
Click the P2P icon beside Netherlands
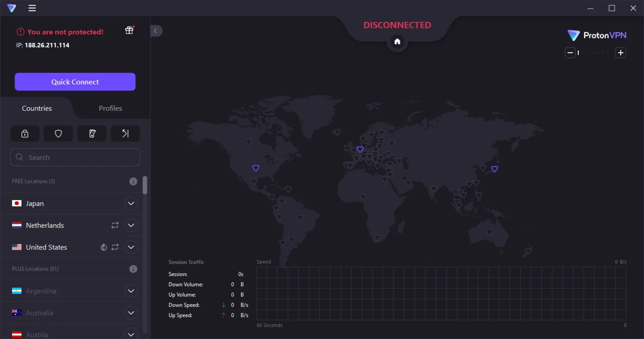(115, 225)
